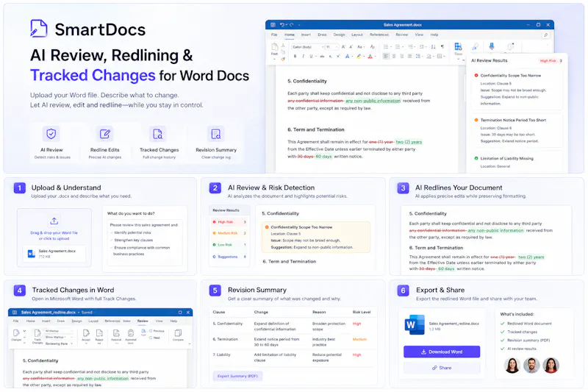Viewport: 588px width, 392px height.
Task: Click the Format Painter brush icon
Action: tap(283, 59)
